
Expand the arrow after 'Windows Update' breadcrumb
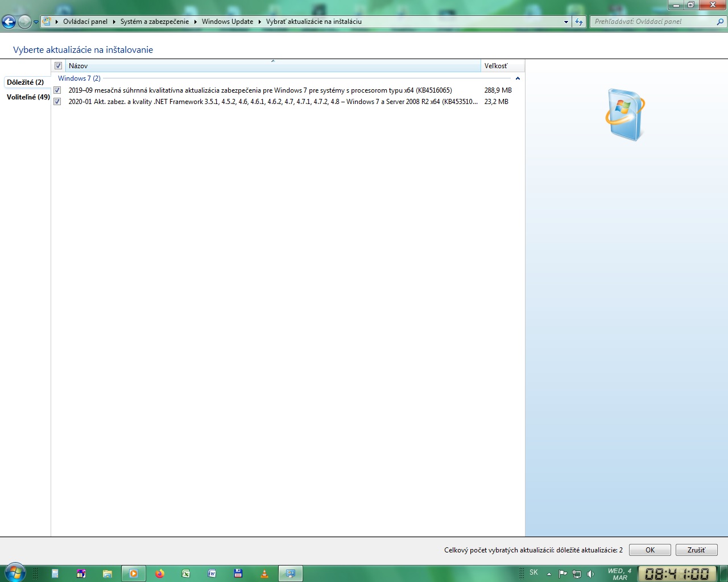pyautogui.click(x=259, y=22)
